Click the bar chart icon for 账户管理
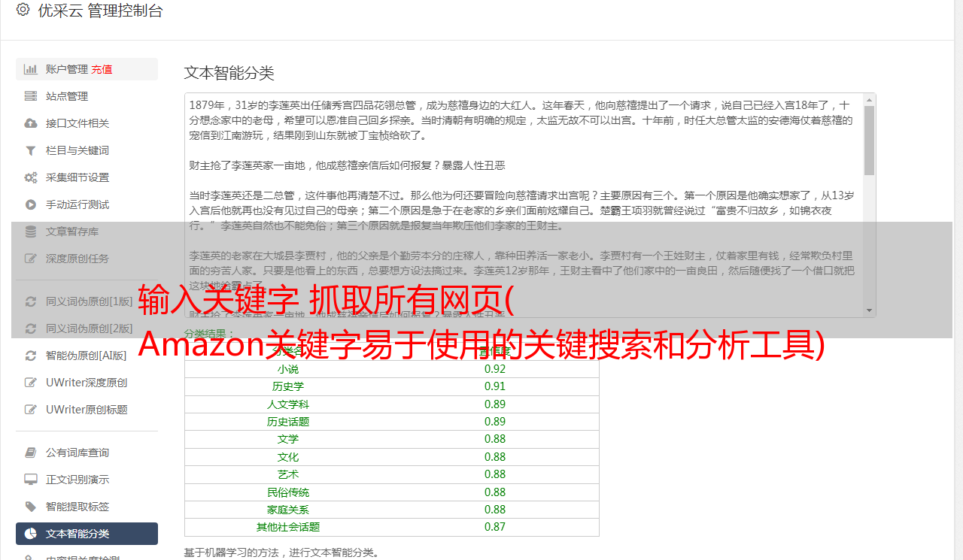The width and height of the screenshot is (963, 560). pos(31,69)
